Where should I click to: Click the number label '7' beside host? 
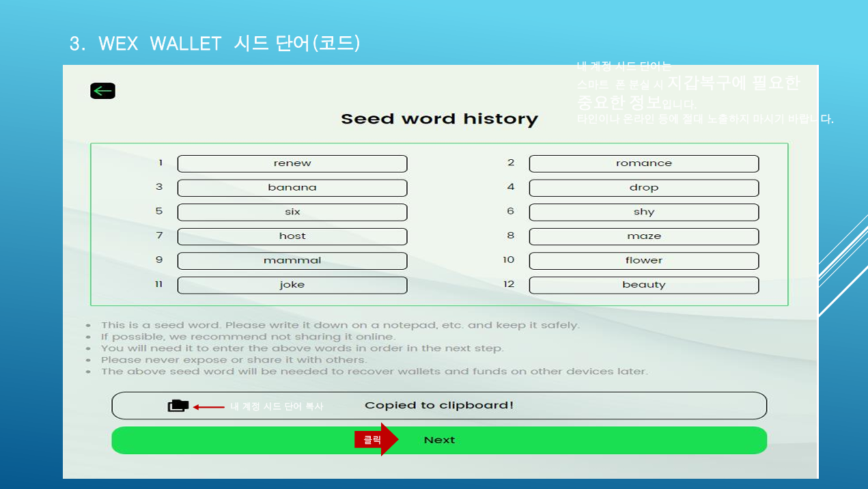(159, 236)
